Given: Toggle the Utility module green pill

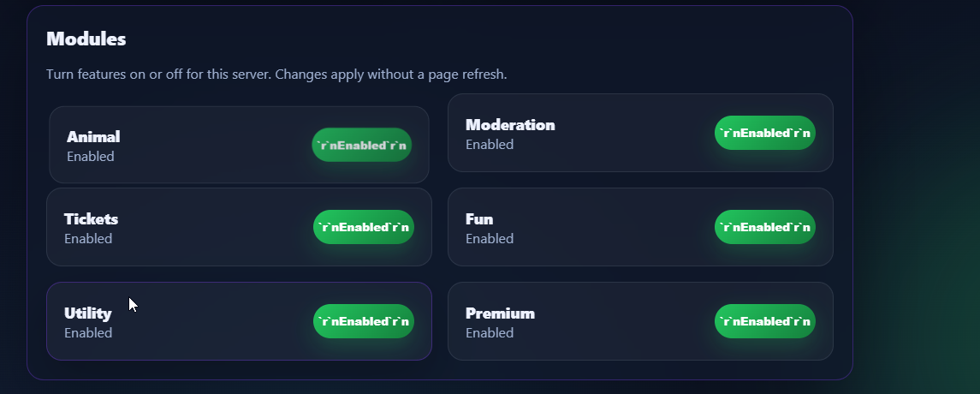Looking at the screenshot, I should (363, 321).
